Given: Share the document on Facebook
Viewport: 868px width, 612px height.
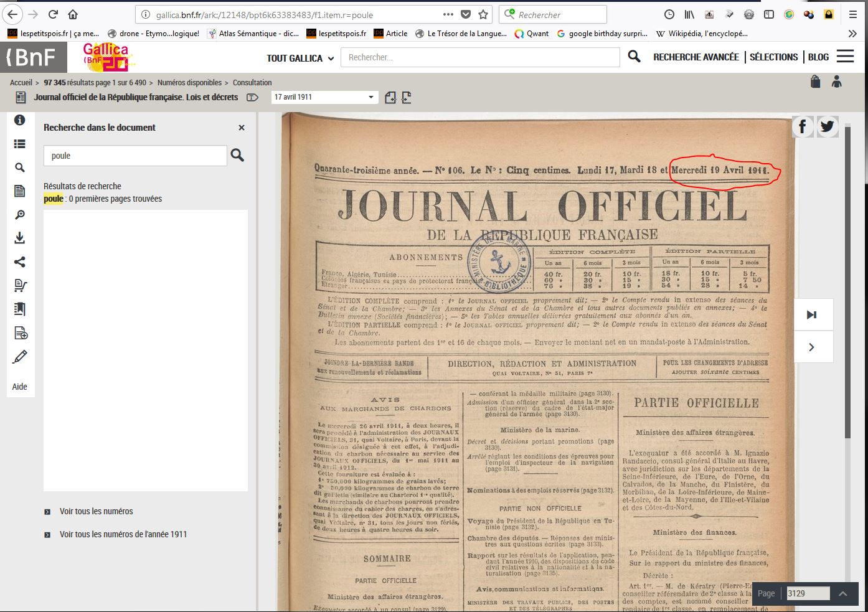Looking at the screenshot, I should click(803, 127).
